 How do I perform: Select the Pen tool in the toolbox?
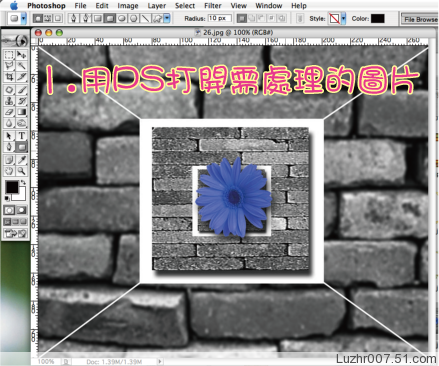point(9,147)
